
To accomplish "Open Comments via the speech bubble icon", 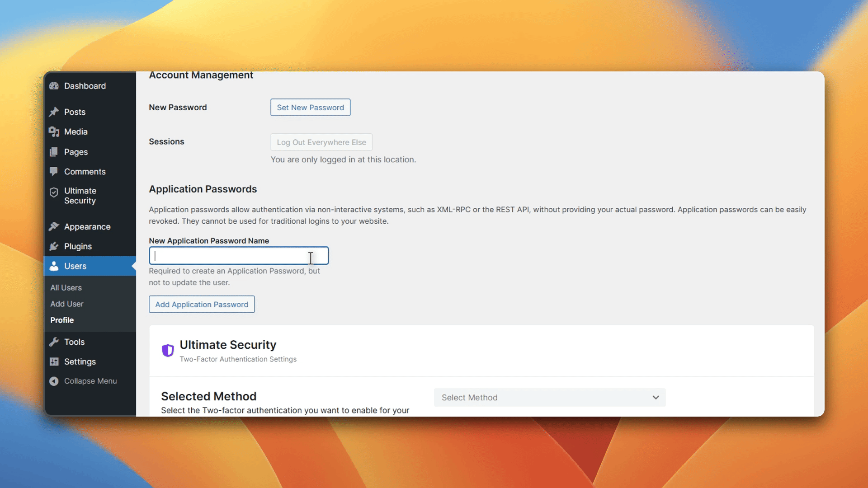I will click(54, 172).
